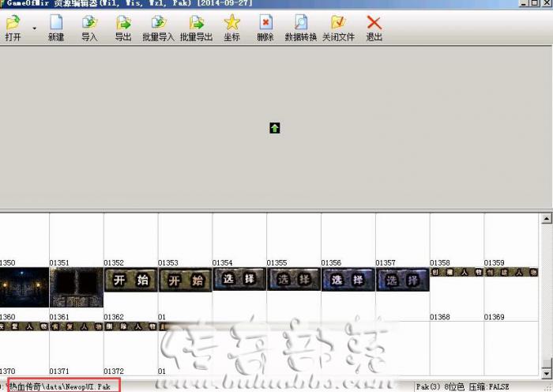Select the 开始 button thumbnail 01362
The image size is (553, 392).
pos(130,280)
